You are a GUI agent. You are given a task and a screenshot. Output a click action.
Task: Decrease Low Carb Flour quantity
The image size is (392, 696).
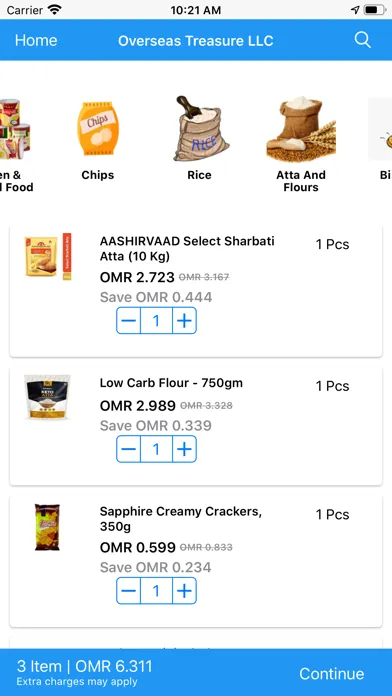tap(129, 449)
